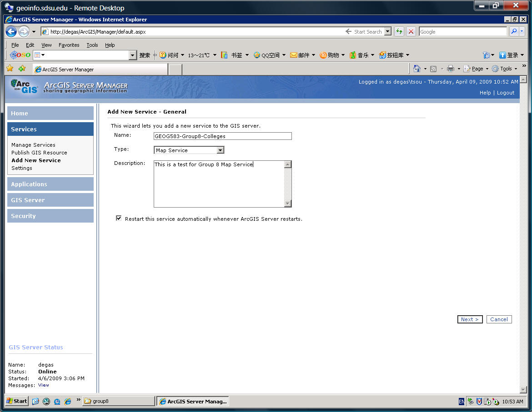Image resolution: width=532 pixels, height=412 pixels.
Task: Expand the GIS Server sidebar section
Action: (50, 200)
